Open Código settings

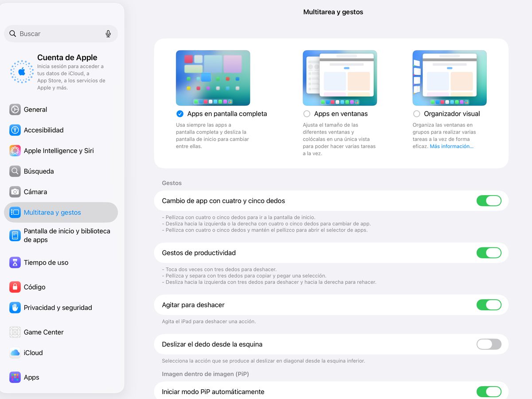click(x=61, y=287)
